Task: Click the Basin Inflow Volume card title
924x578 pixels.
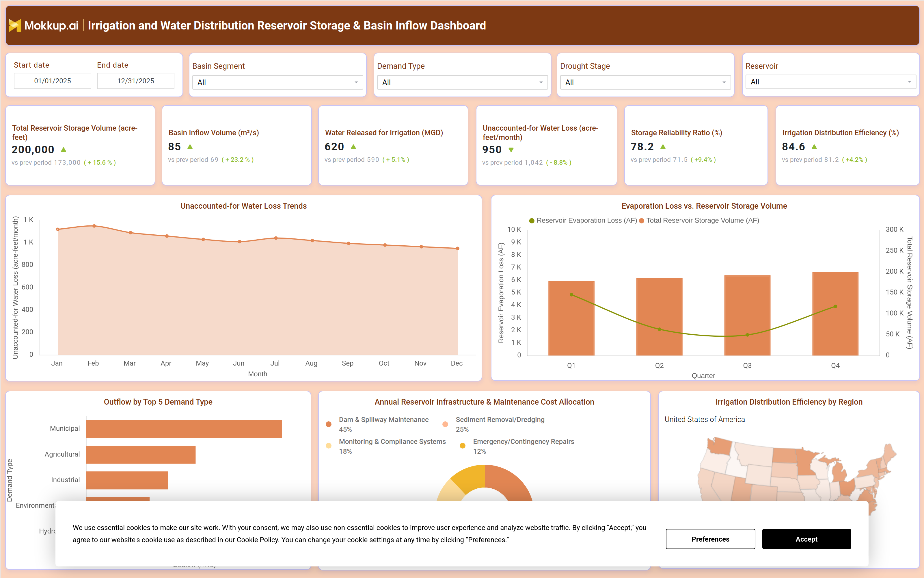Action: 213,133
